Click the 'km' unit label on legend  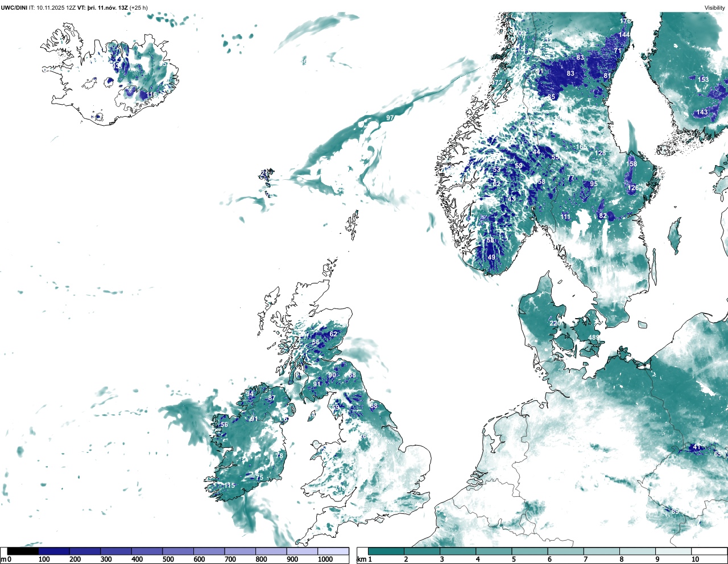(361, 559)
